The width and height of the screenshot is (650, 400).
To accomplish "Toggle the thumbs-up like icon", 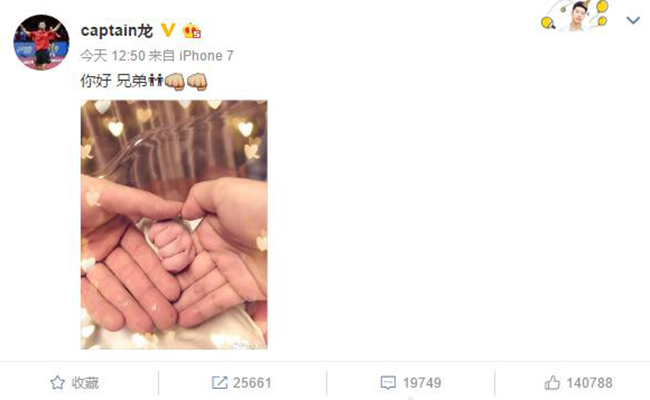I will pyautogui.click(x=552, y=383).
